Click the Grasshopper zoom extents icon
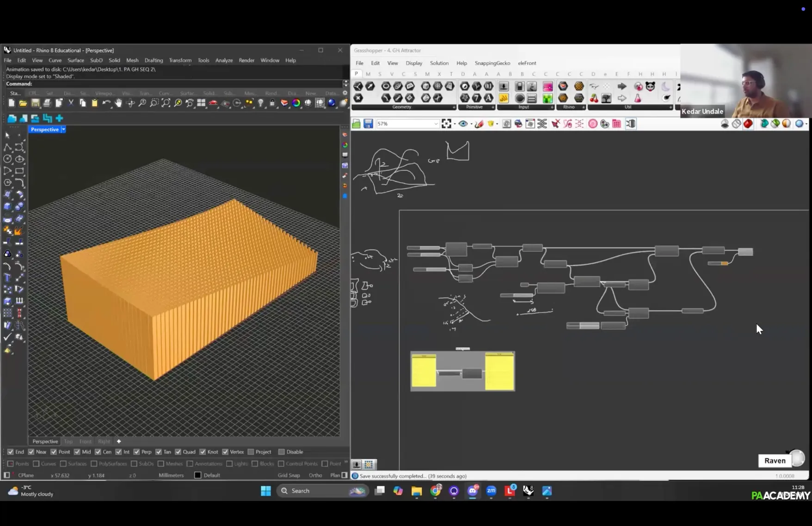The width and height of the screenshot is (812, 526). pyautogui.click(x=446, y=124)
